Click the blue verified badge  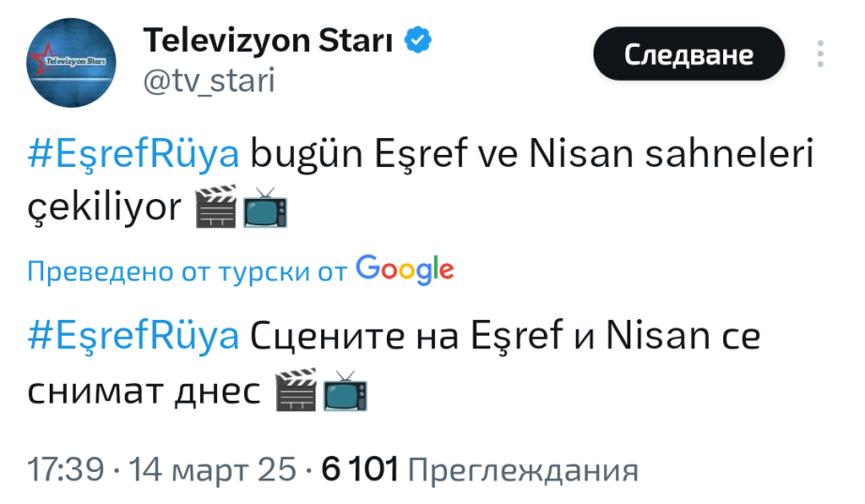(417, 40)
